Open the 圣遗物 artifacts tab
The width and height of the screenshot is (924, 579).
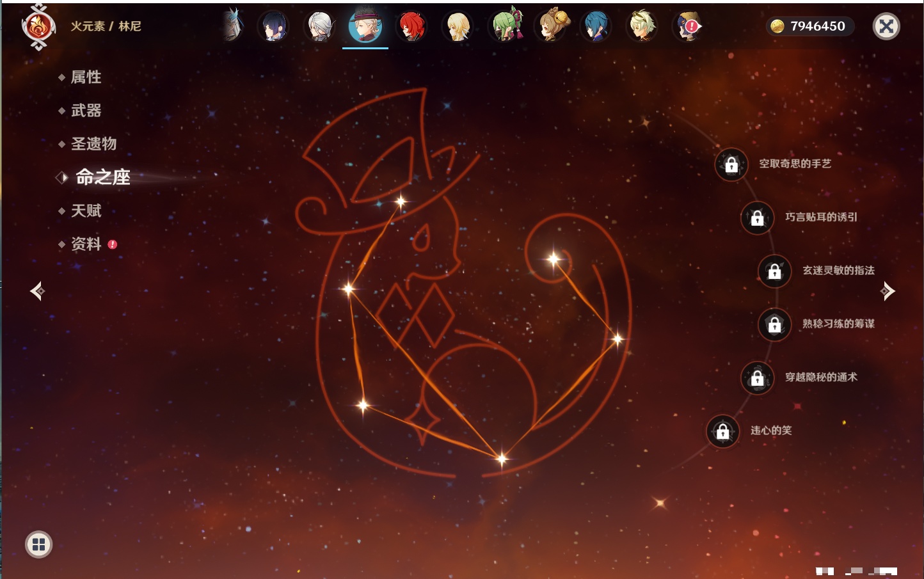click(x=93, y=144)
